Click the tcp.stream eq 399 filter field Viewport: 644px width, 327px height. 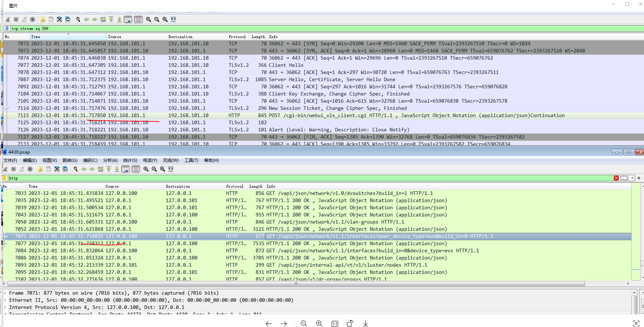pyautogui.click(x=326, y=28)
